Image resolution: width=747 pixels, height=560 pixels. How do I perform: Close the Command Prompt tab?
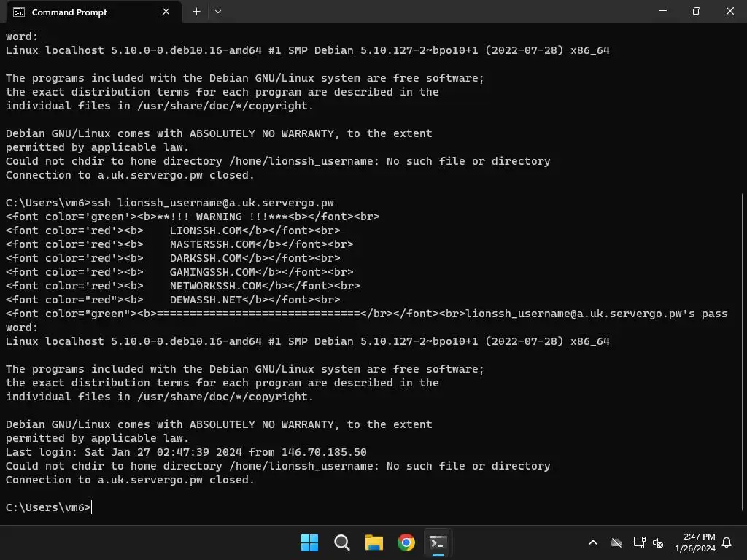166,12
